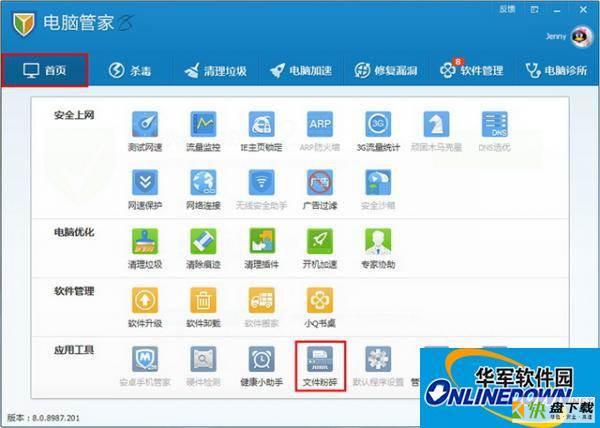Open 软件搬家 truck icon

pos(262,301)
